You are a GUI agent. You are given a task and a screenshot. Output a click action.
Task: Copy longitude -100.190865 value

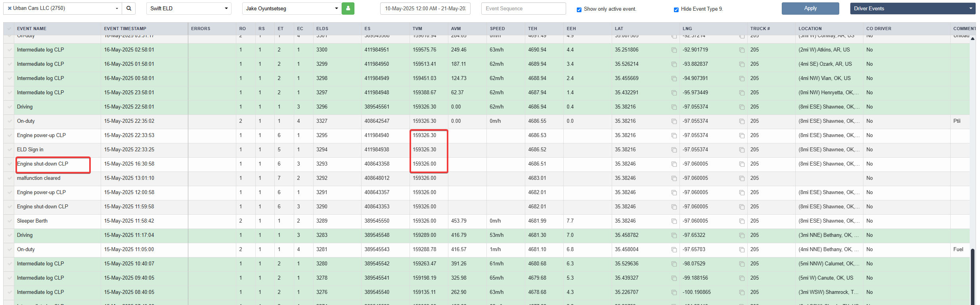point(742,292)
